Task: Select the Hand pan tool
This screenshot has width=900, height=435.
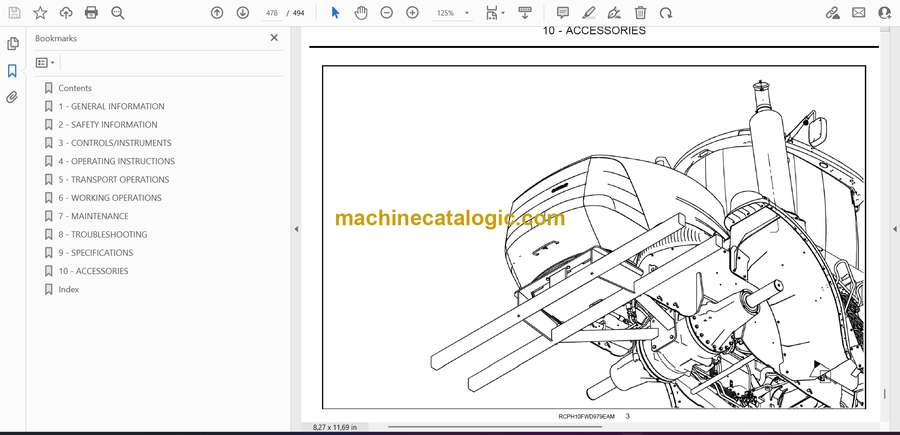Action: pyautogui.click(x=360, y=13)
